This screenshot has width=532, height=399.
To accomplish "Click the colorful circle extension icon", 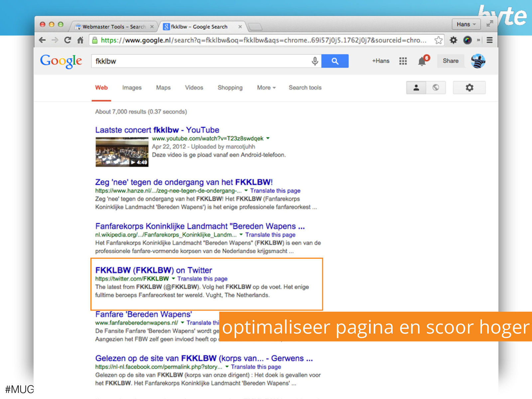I will [467, 40].
